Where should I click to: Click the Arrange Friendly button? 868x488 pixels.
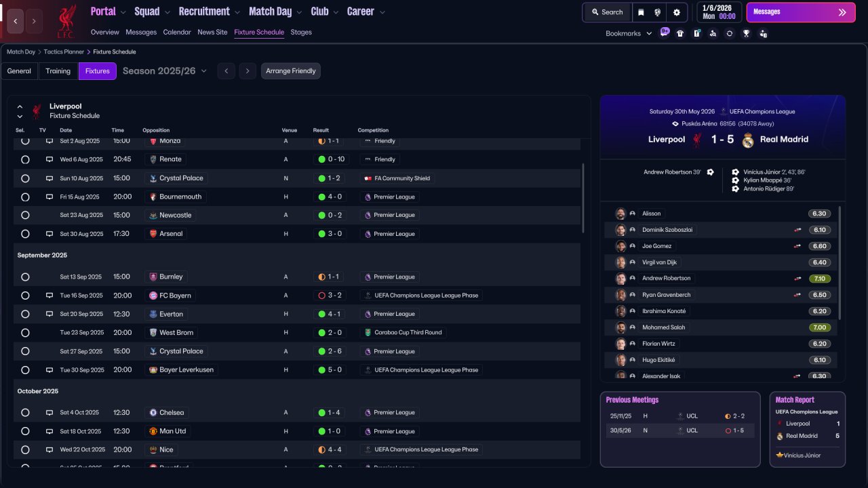[x=291, y=71]
